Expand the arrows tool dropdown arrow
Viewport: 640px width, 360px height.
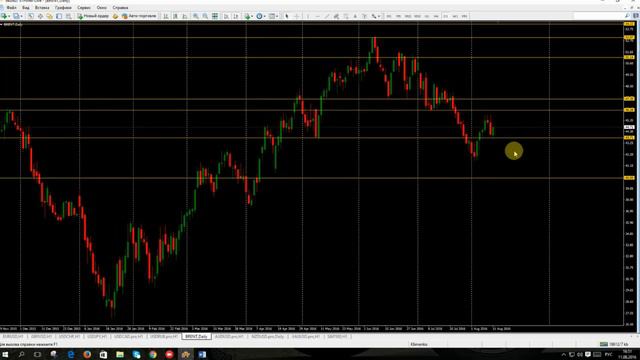tap(379, 16)
